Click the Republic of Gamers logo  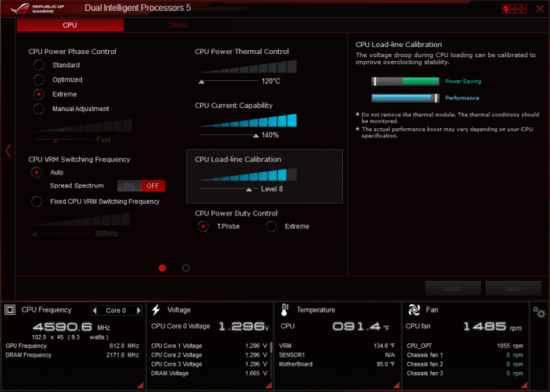pos(38,8)
